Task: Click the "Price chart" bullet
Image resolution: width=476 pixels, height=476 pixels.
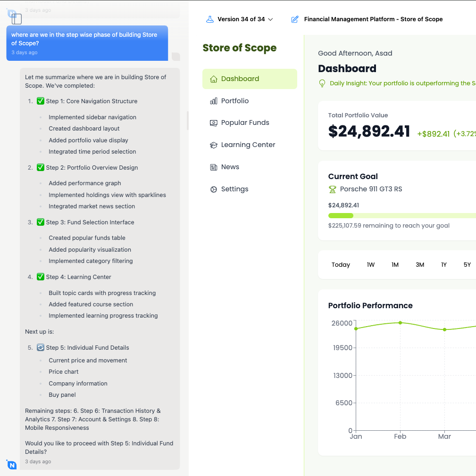Action: pyautogui.click(x=64, y=372)
